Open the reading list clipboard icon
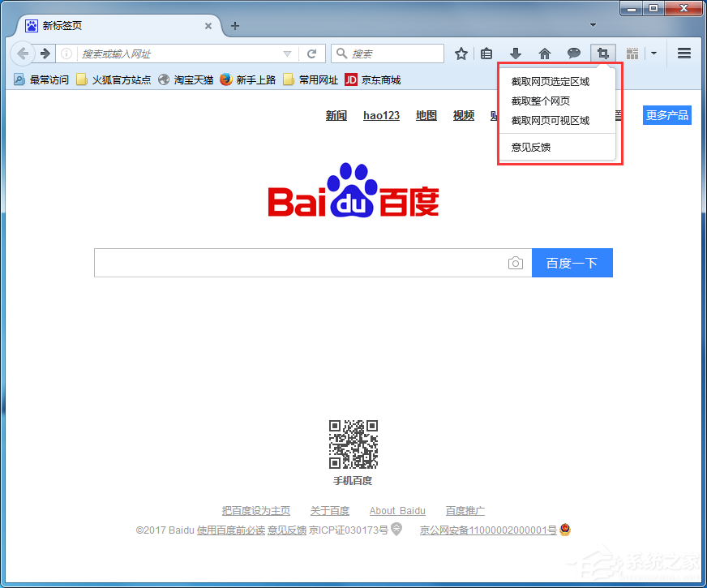Viewport: 707px width, 588px height. coord(486,53)
